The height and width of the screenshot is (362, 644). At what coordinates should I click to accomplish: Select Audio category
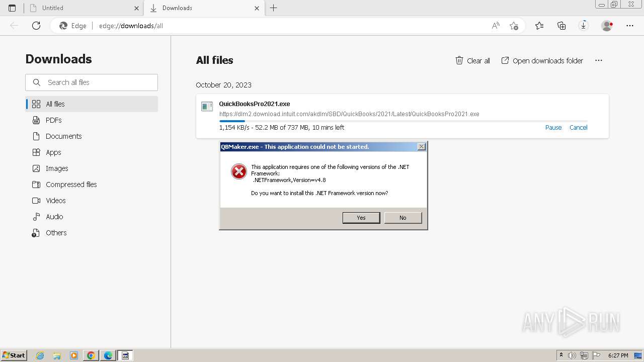point(92,217)
